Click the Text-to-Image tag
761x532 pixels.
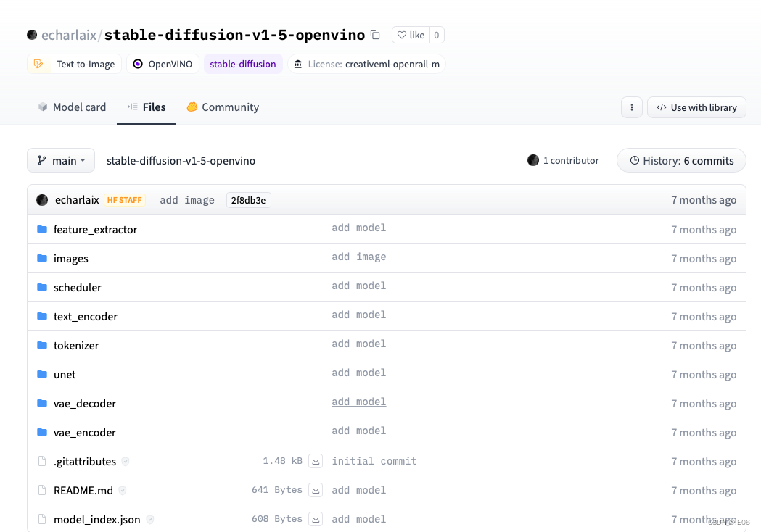click(x=74, y=64)
